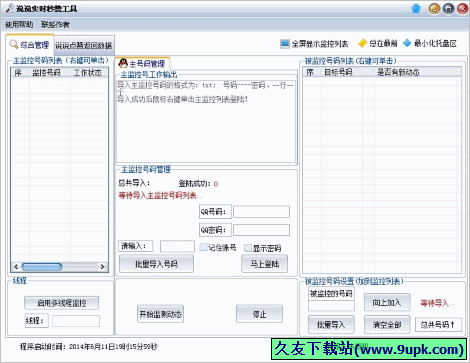
Task: Click the 清空全部 button
Action: point(387,324)
